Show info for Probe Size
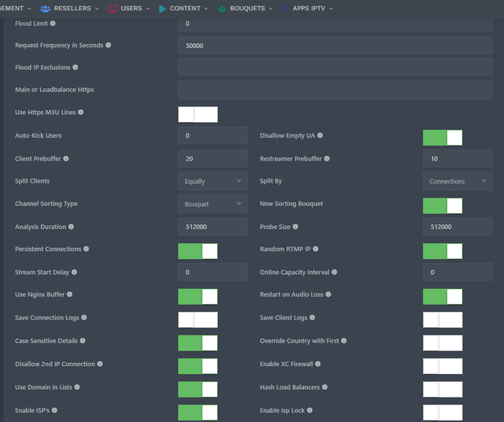 (x=295, y=227)
